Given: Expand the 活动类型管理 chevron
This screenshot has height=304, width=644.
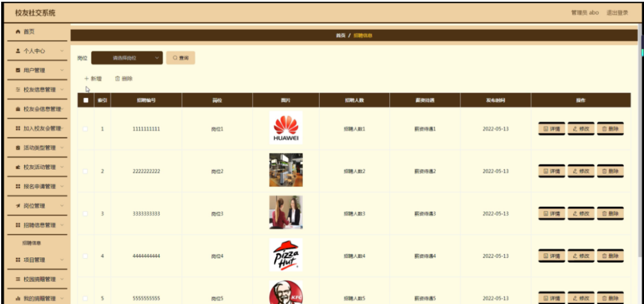Looking at the screenshot, I should tap(62, 148).
